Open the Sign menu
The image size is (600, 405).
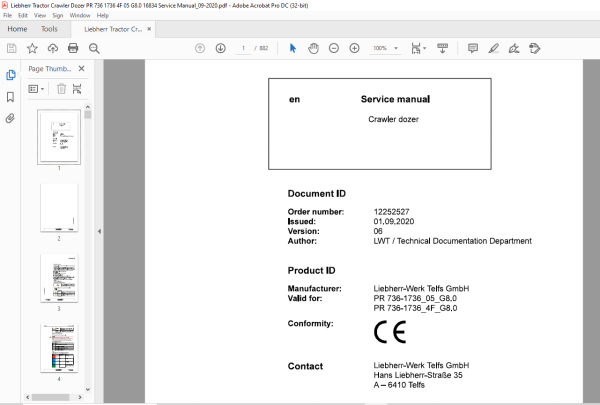coord(58,15)
